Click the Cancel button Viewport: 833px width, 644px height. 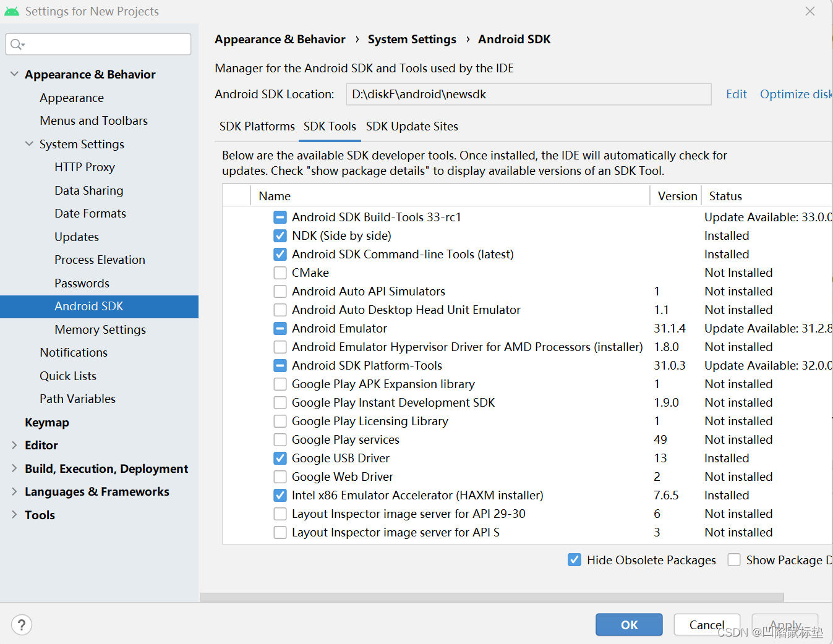707,624
